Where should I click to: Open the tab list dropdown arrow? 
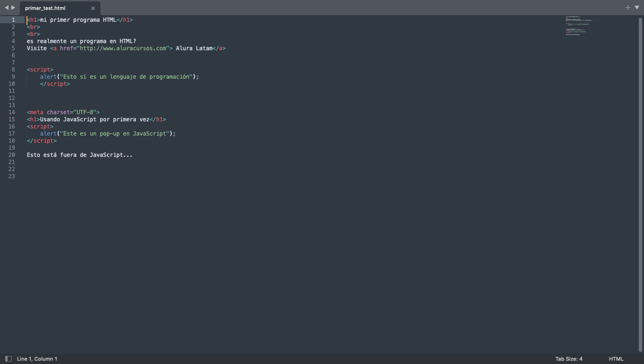637,8
